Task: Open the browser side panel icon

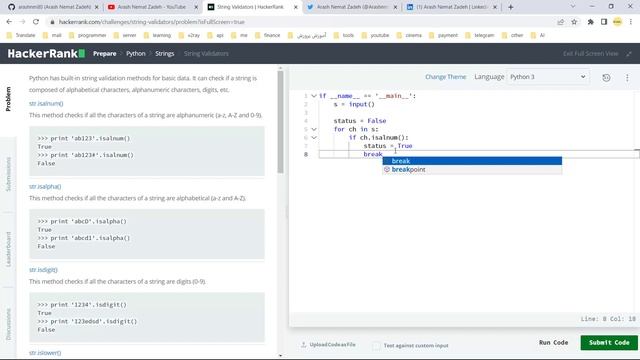Action: pyautogui.click(x=604, y=22)
